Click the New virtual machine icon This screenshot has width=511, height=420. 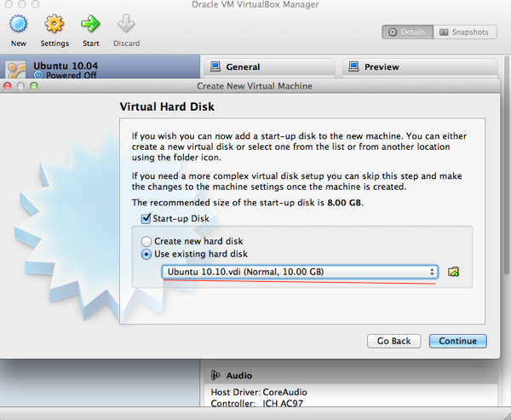pyautogui.click(x=18, y=24)
